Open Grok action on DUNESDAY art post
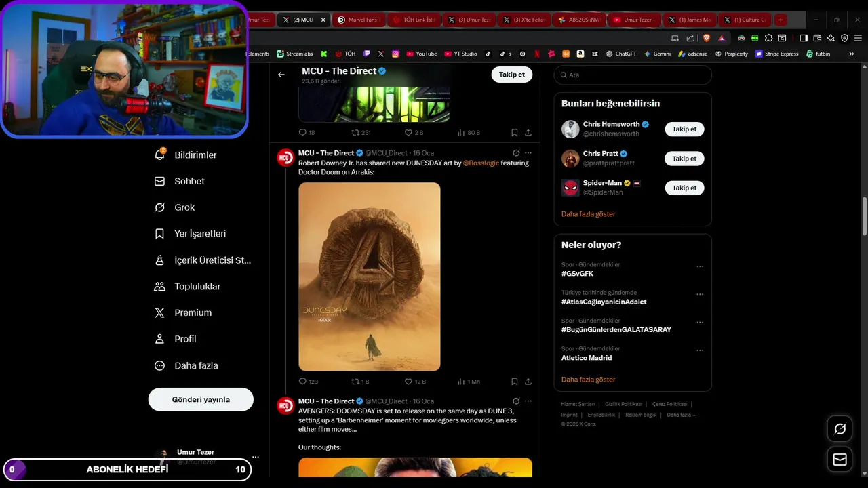 (516, 153)
